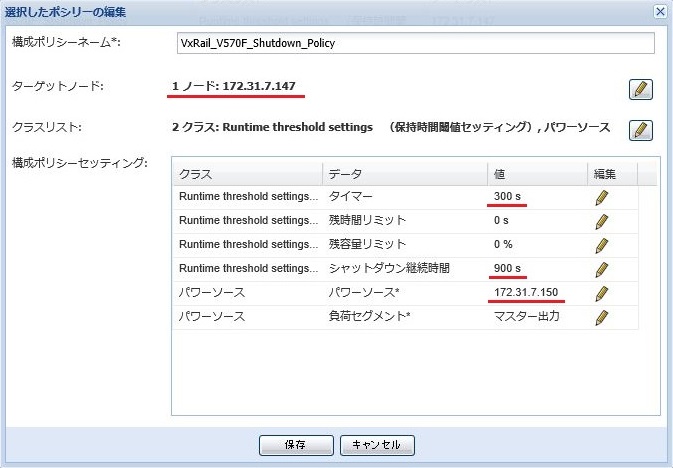
Task: Select the 300 s timer value cell
Action: 509,197
